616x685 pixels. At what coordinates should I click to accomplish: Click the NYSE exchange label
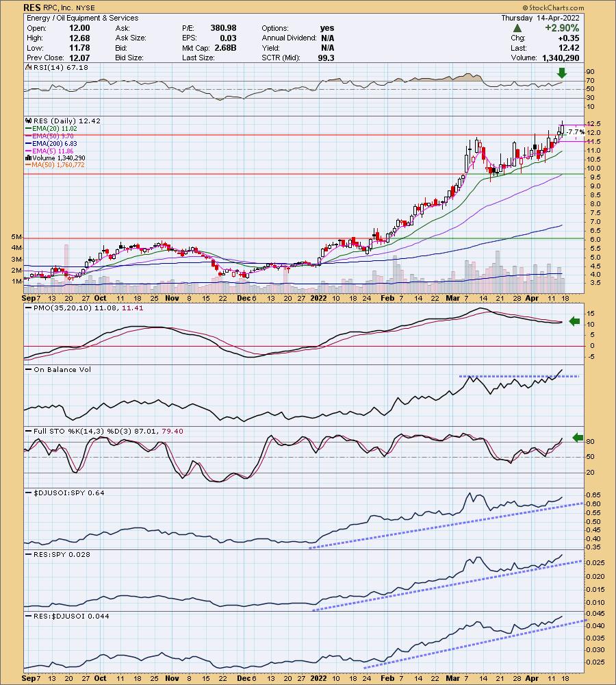pos(85,8)
